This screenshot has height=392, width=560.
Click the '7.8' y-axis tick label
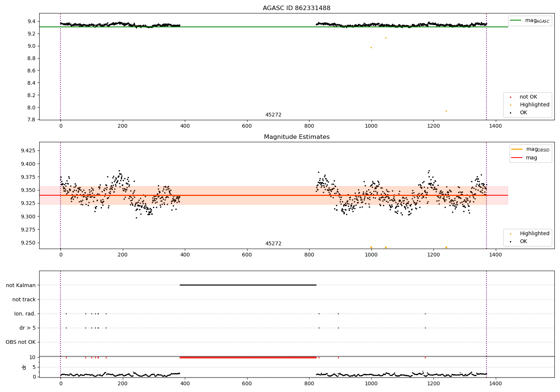tap(32, 120)
